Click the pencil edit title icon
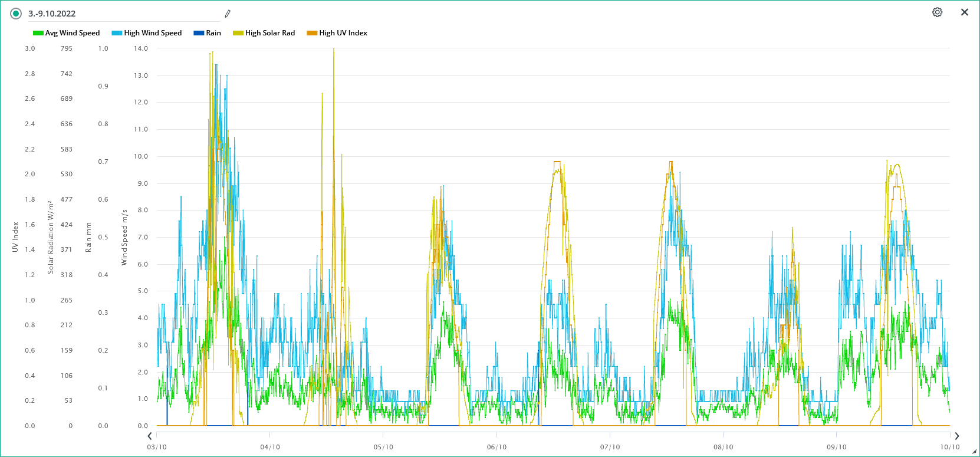This screenshot has width=980, height=457. click(228, 14)
